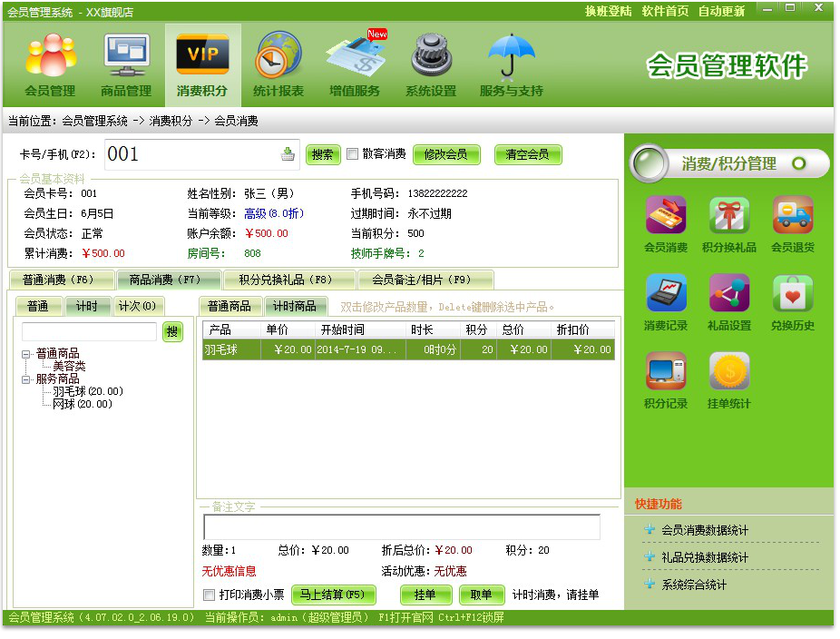Image resolution: width=840 pixels, height=639 pixels.
Task: Click the 备注文字 remarks text field
Action: point(401,527)
